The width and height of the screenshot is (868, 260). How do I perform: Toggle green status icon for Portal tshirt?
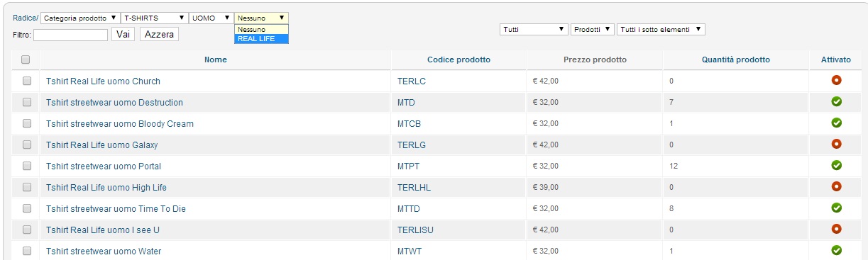pos(836,165)
